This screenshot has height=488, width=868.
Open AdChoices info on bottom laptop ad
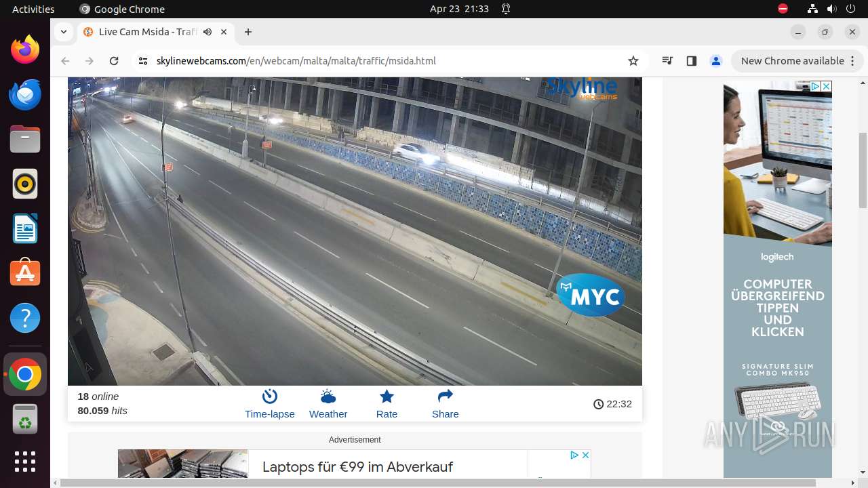pos(574,455)
